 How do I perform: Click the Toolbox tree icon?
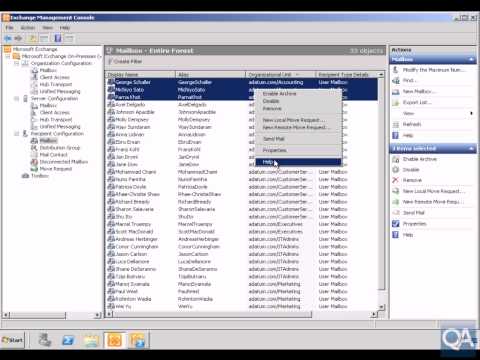click(25, 176)
